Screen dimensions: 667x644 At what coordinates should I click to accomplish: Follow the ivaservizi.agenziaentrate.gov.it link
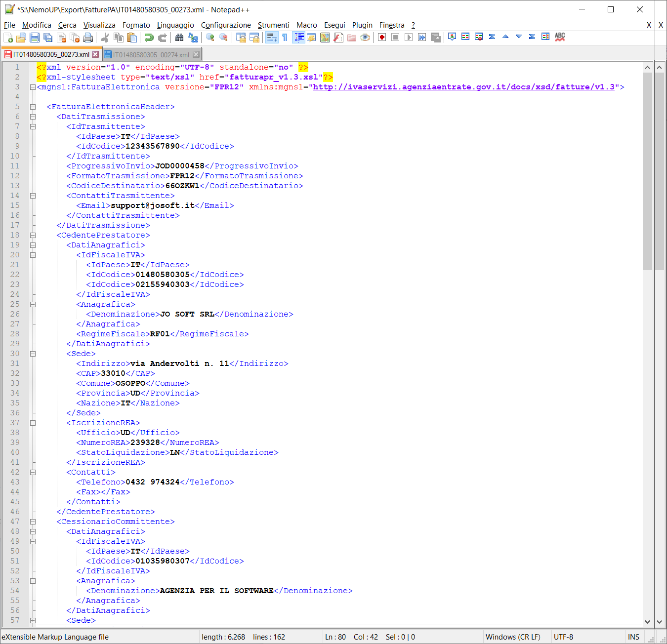463,87
